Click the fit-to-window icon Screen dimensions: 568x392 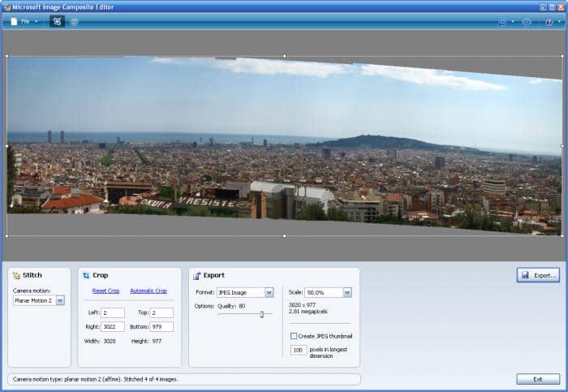(527, 22)
